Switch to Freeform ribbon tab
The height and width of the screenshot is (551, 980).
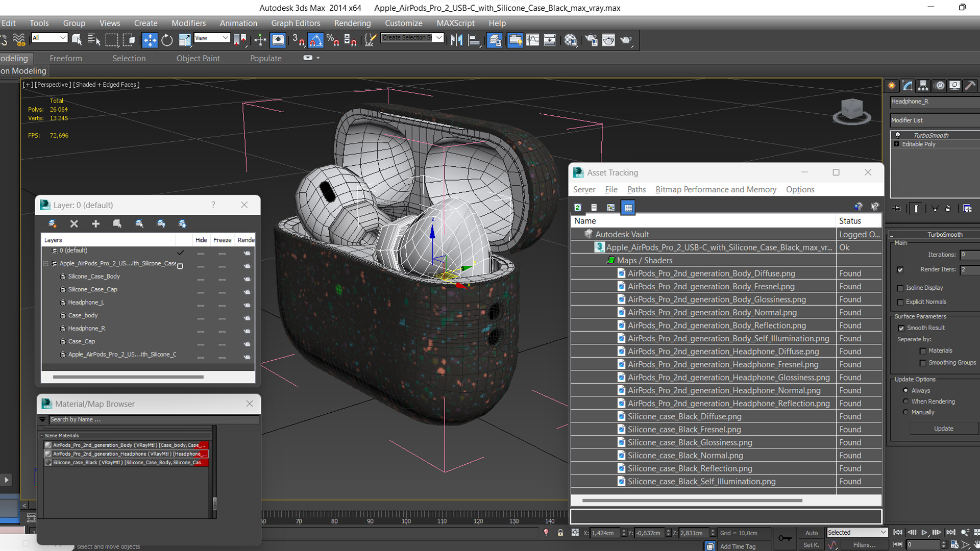pyautogui.click(x=66, y=58)
